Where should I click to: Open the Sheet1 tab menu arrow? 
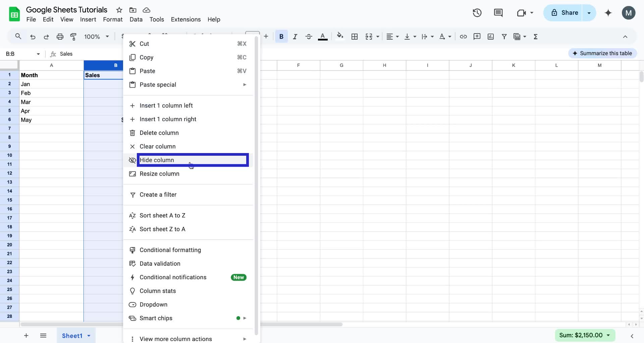(x=89, y=336)
